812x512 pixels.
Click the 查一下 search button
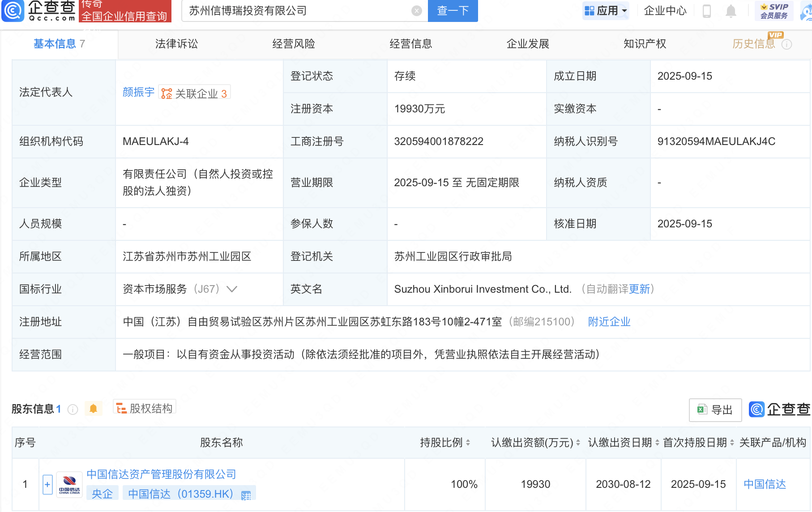coord(453,11)
